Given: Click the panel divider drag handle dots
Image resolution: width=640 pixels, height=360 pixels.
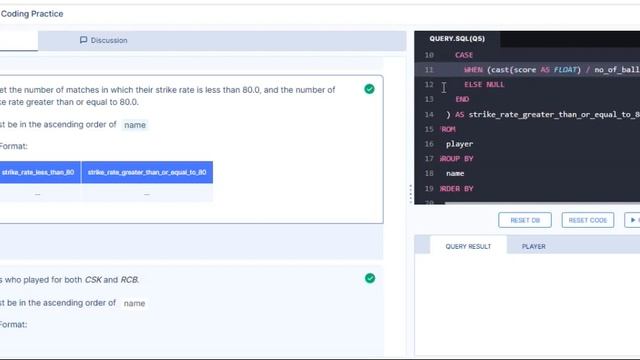Looking at the screenshot, I should pyautogui.click(x=410, y=194).
